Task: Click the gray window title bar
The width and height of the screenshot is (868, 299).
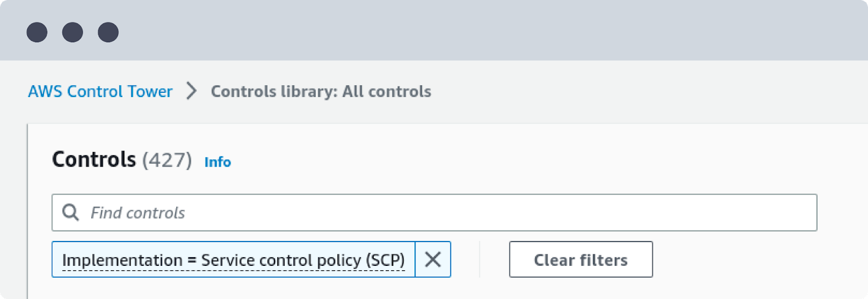Action: coord(434,30)
